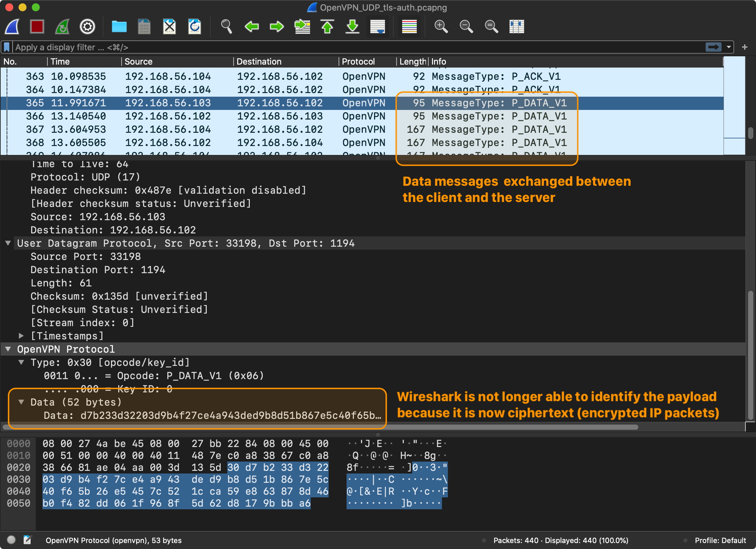This screenshot has height=549, width=756.
Task: Save this capture file
Action: pos(144,26)
